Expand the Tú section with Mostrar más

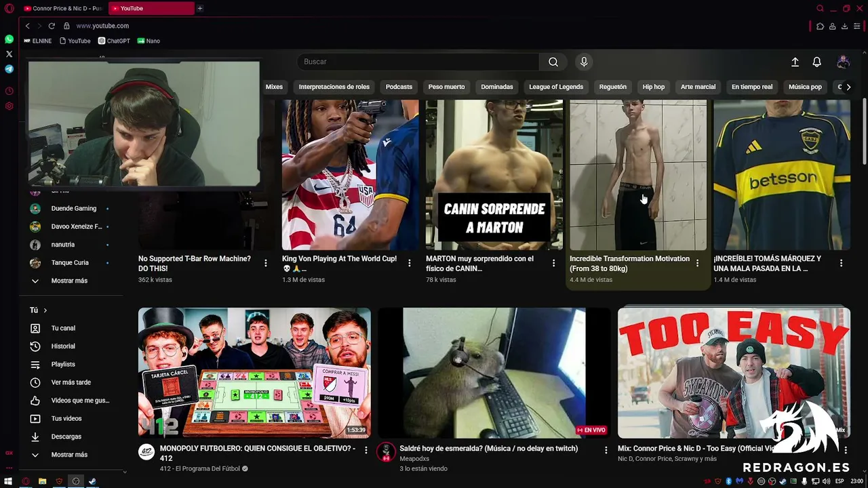pyautogui.click(x=69, y=455)
